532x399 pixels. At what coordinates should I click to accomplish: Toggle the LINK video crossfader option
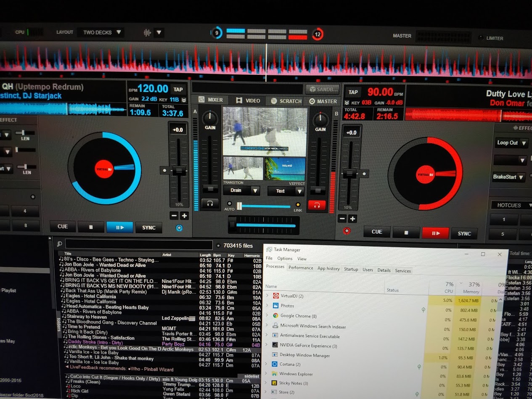(x=298, y=205)
